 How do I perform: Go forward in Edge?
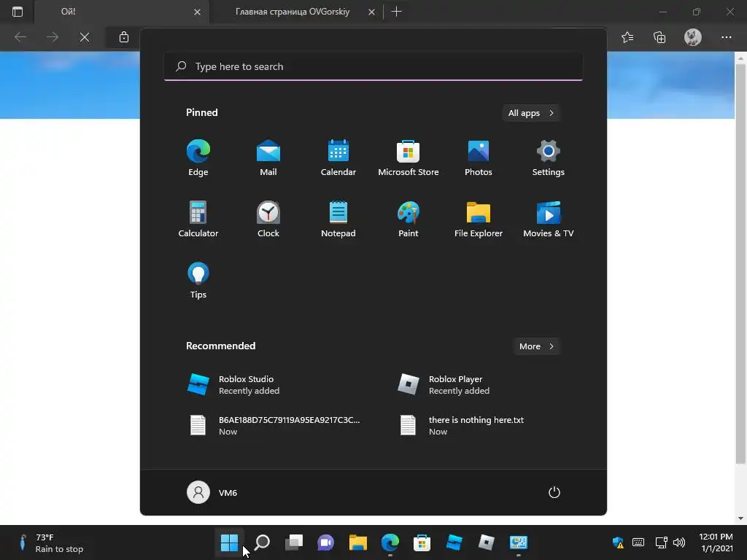click(x=53, y=37)
